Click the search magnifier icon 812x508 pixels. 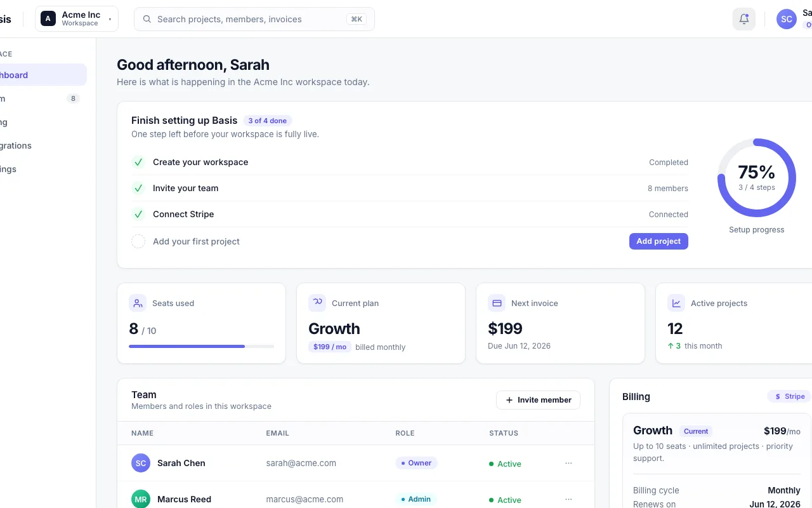click(147, 19)
